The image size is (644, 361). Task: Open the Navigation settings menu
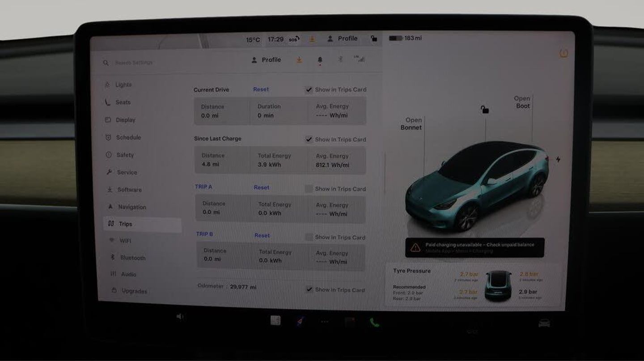(x=131, y=207)
